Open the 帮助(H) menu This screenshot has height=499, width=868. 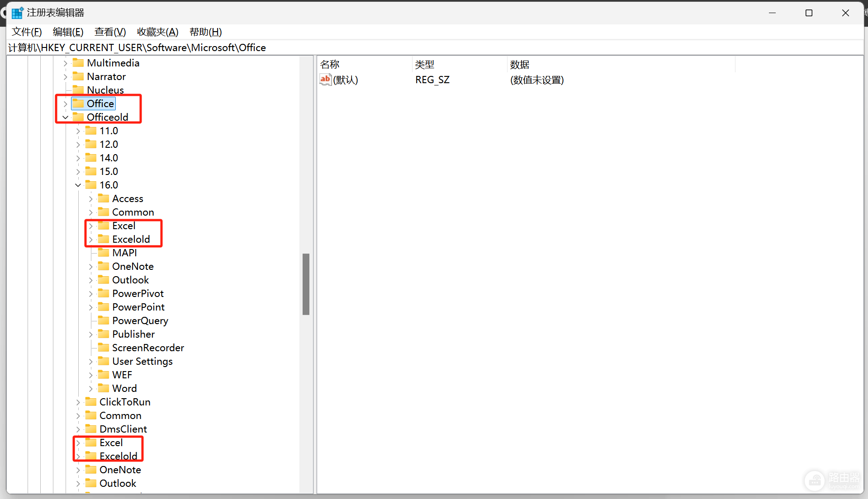click(x=206, y=32)
